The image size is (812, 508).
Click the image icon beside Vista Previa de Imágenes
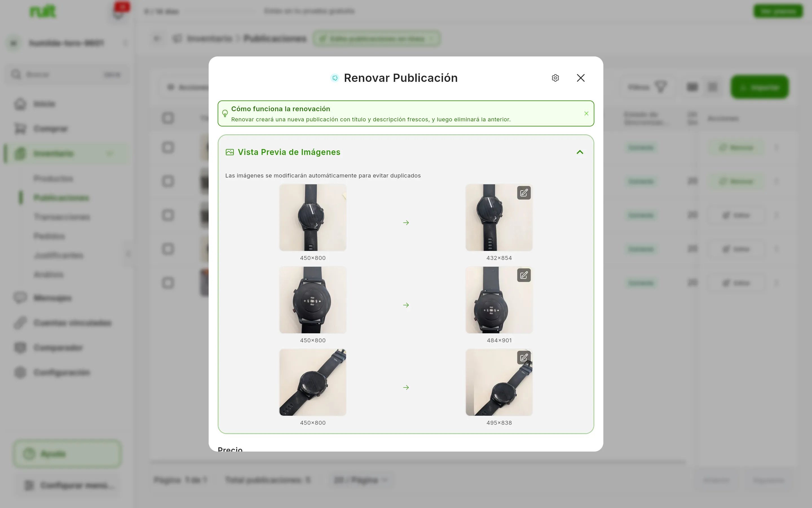pos(230,152)
